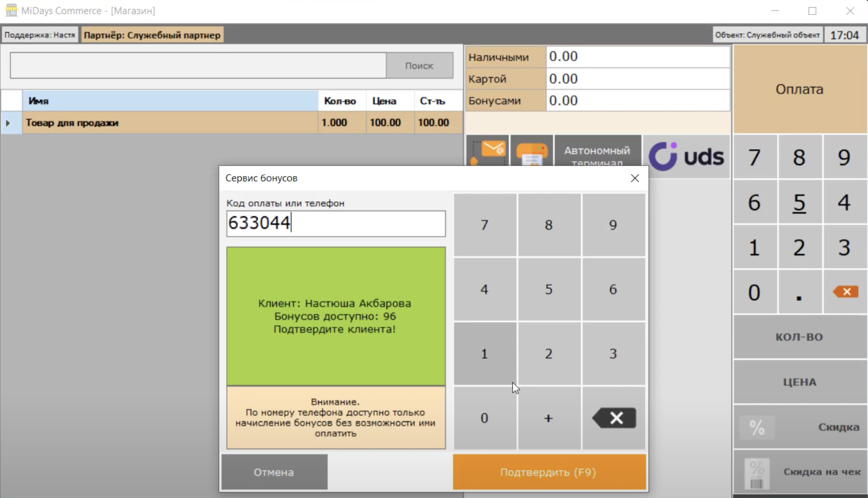Click key 9 on main right-side keypad
868x498 pixels.
tap(845, 157)
